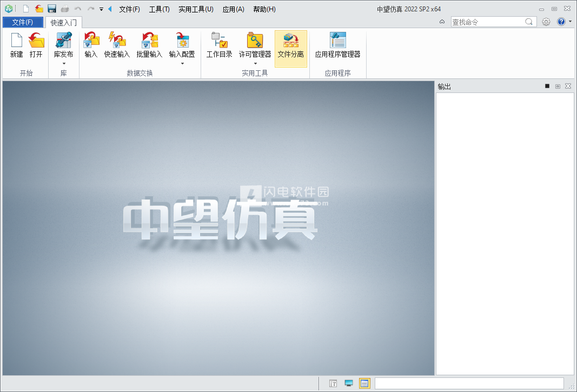Click the 批量输入 batch import icon
This screenshot has width=577, height=392.
tap(149, 41)
